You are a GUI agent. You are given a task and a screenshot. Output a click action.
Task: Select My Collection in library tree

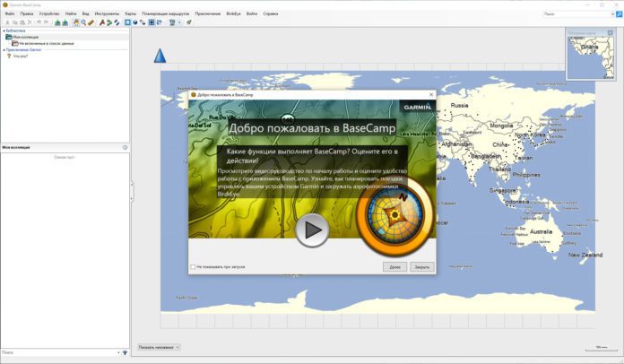pos(25,37)
